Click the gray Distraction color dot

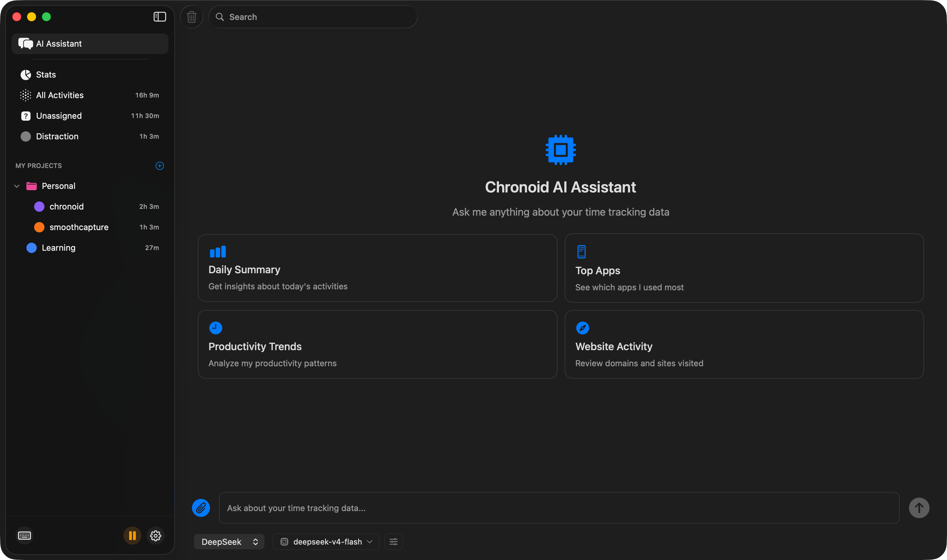coord(26,136)
